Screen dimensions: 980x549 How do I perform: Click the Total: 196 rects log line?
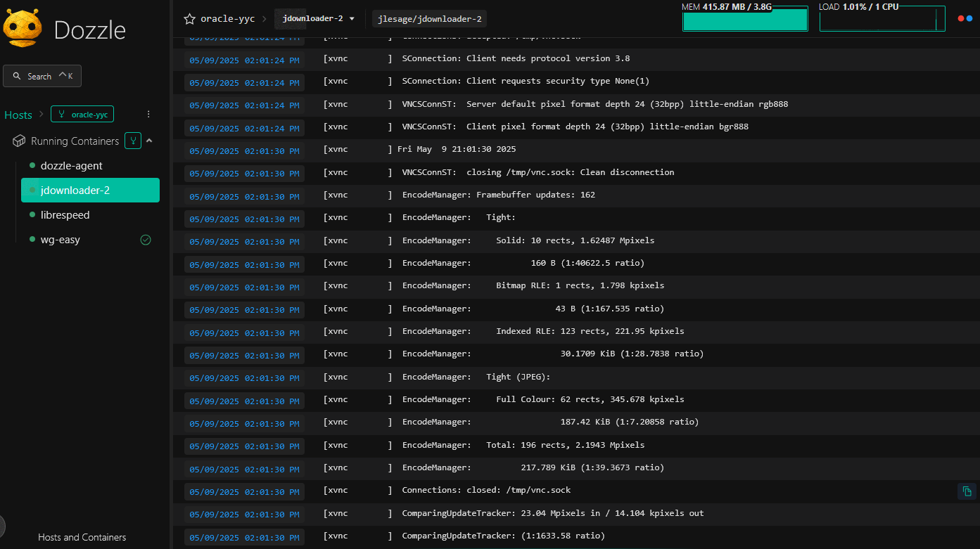[x=576, y=445]
